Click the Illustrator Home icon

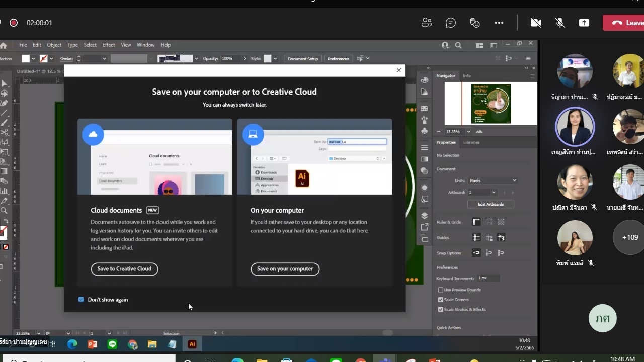(x=3, y=45)
